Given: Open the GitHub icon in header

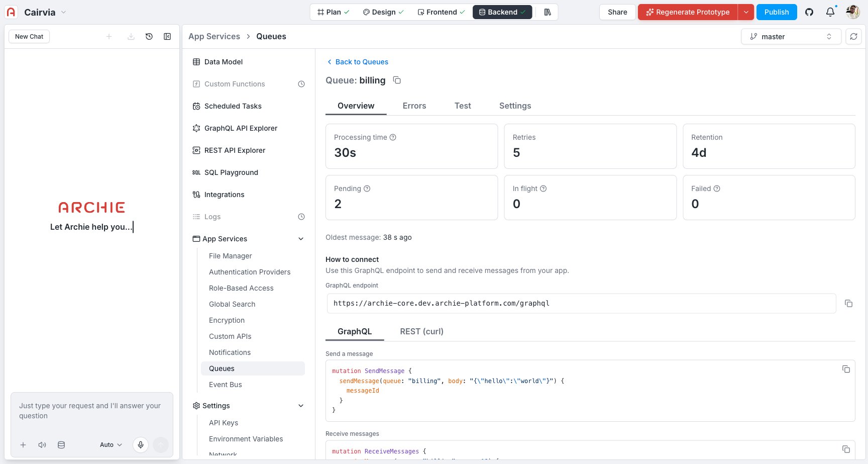Looking at the screenshot, I should point(809,12).
